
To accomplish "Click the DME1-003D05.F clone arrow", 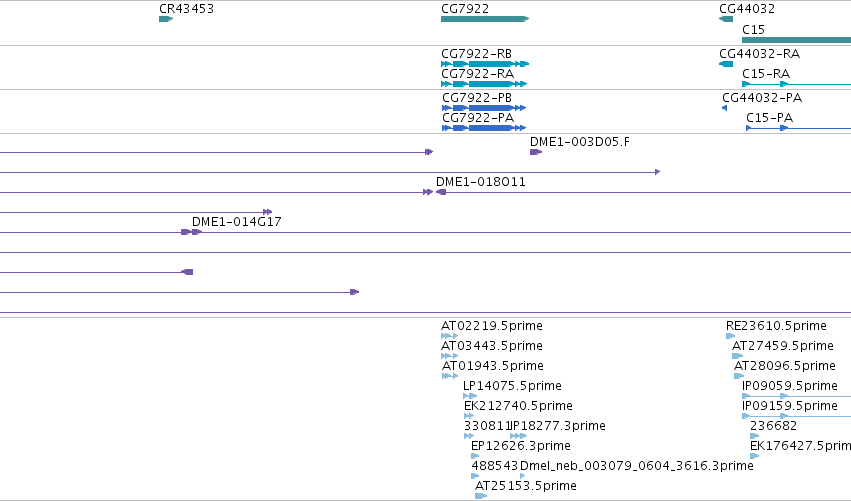I will click(x=536, y=152).
